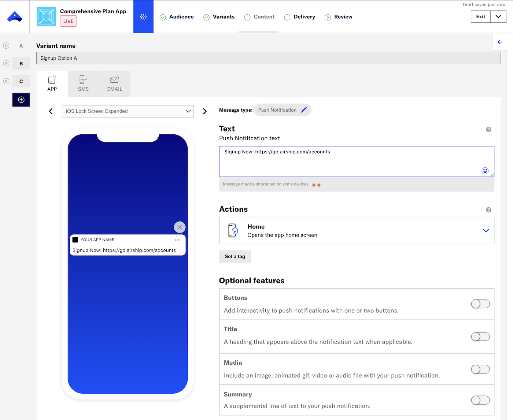Dismiss the notification preview with X
The height and width of the screenshot is (420, 513).
coord(180,227)
